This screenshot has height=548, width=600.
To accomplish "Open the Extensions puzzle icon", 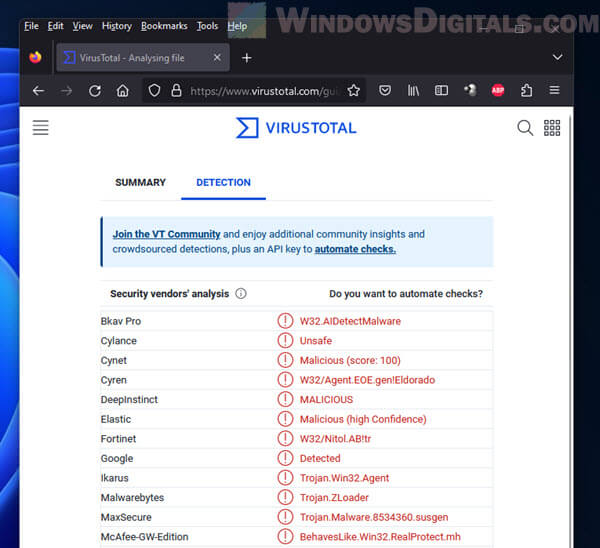I will [527, 91].
